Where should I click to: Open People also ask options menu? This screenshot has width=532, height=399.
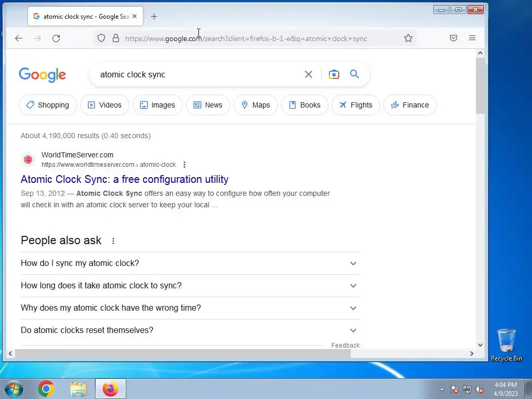point(113,241)
